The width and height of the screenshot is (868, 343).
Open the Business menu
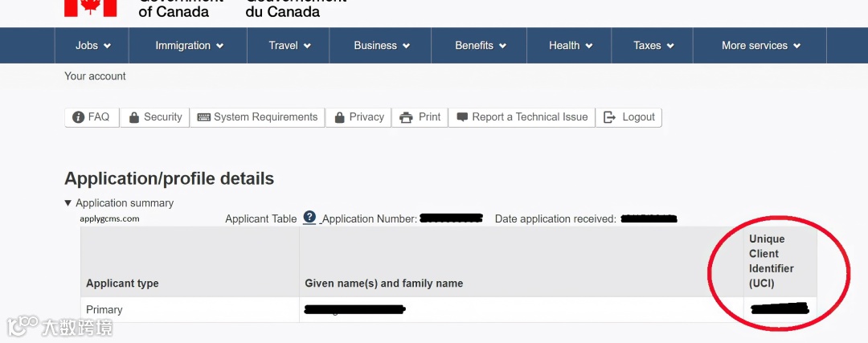point(382,46)
